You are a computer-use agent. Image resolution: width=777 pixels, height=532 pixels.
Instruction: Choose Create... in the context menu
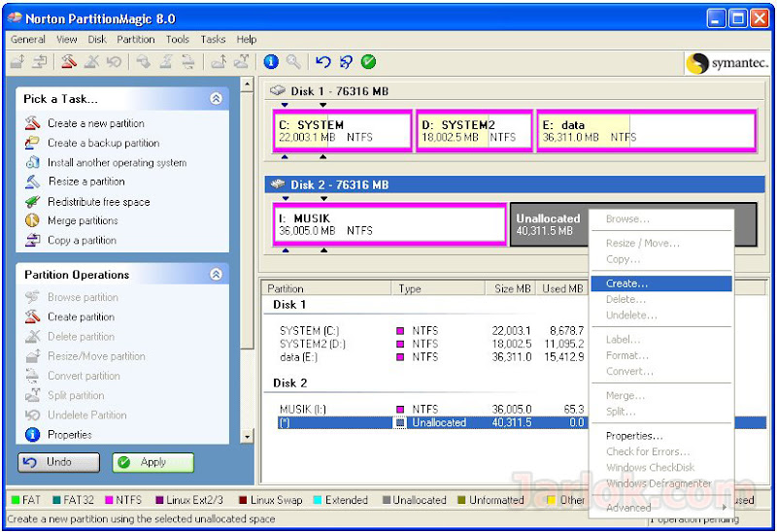[661, 283]
